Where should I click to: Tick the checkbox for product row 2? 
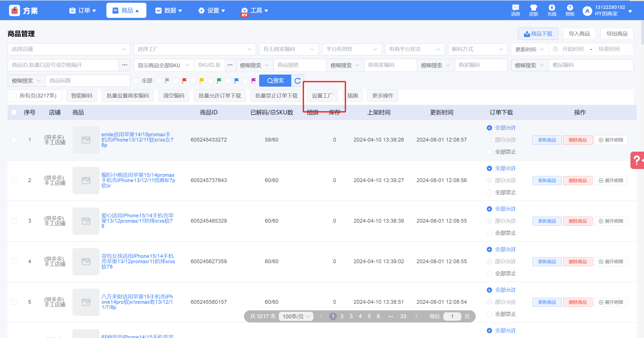coord(14,180)
